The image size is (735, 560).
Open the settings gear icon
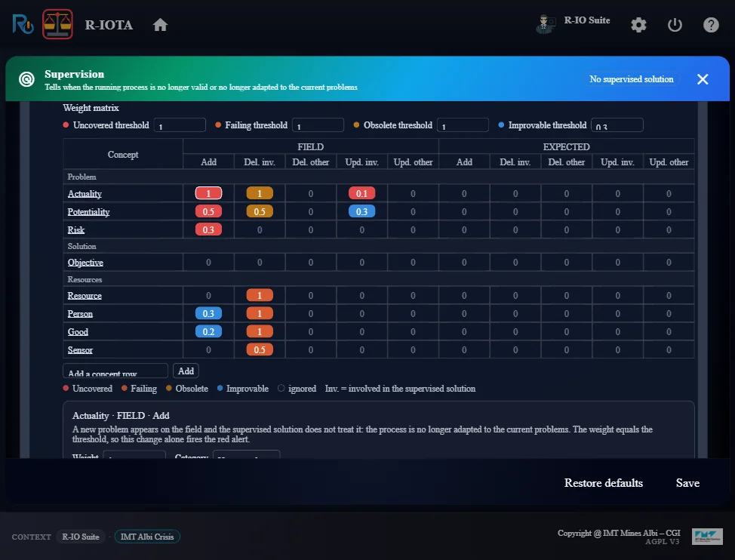click(638, 24)
